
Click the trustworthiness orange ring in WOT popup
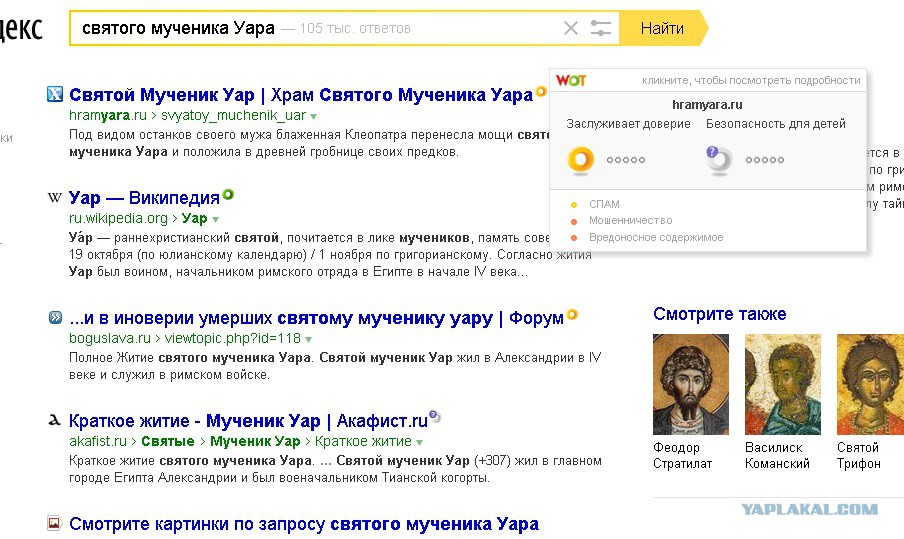click(581, 159)
